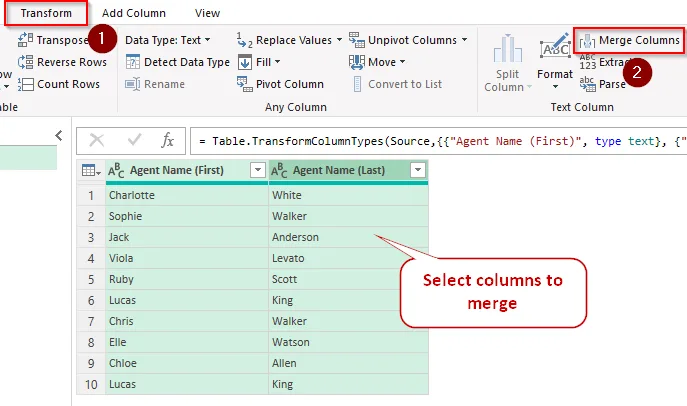Image resolution: width=687 pixels, height=406 pixels.
Task: Select the cell containing Elle
Action: tap(187, 342)
